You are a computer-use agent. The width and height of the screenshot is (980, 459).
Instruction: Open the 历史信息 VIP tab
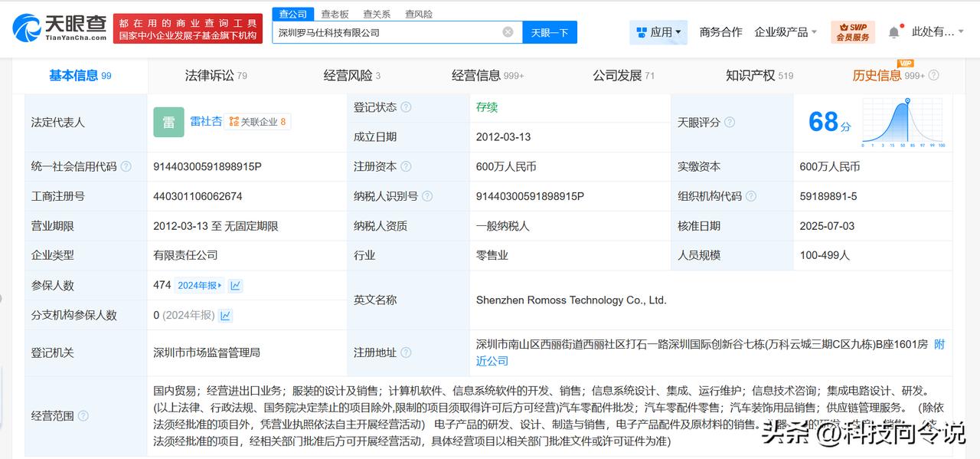point(888,75)
